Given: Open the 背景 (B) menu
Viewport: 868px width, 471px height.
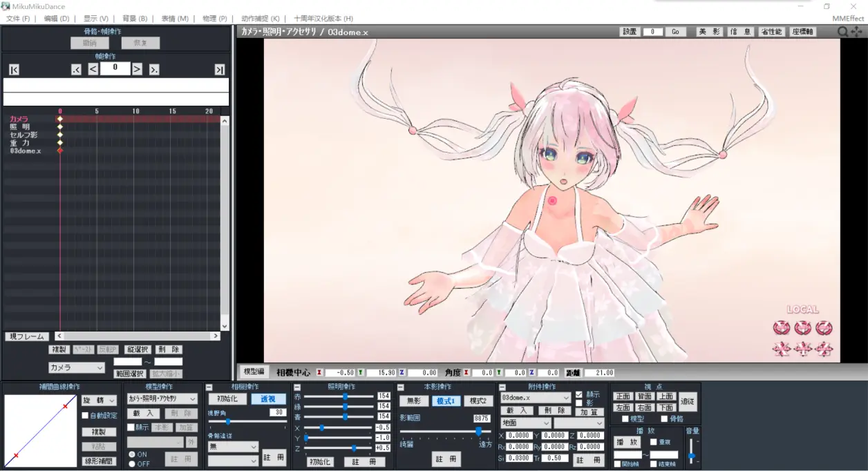Looking at the screenshot, I should pyautogui.click(x=135, y=19).
